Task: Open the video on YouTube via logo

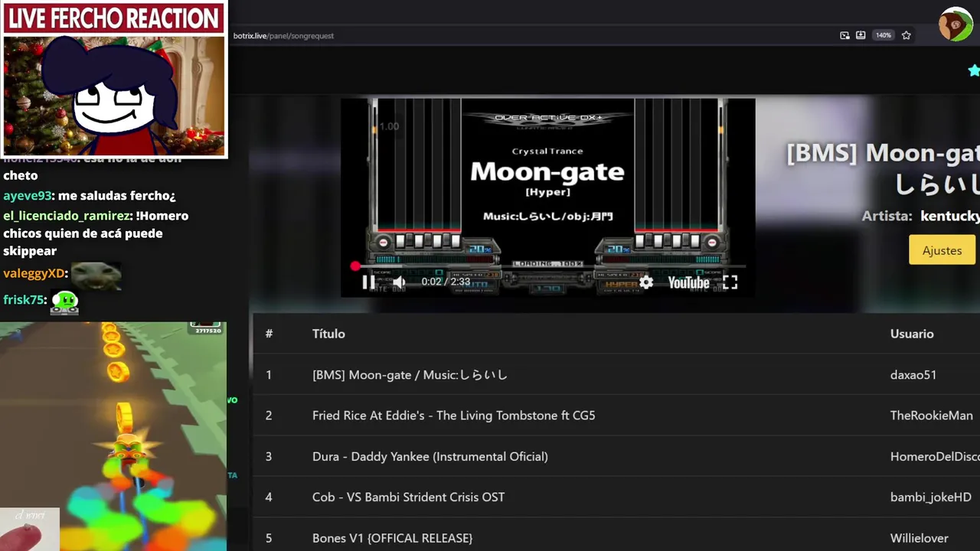Action: tap(688, 282)
